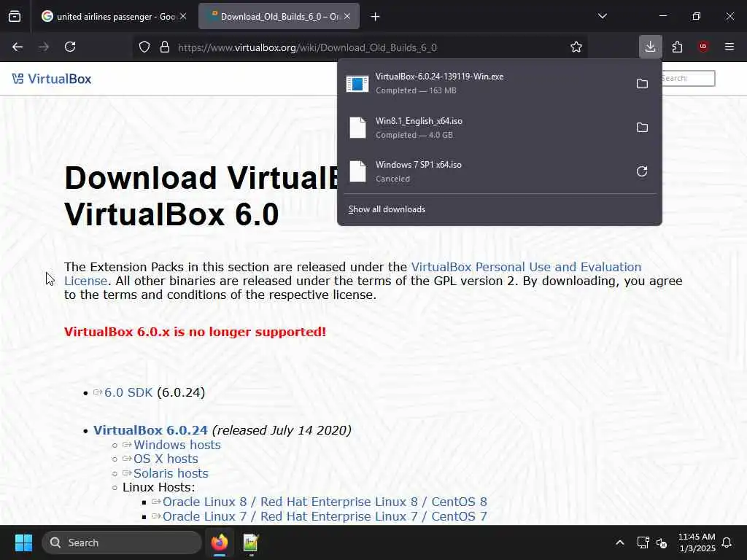Open the 6.0 SDK link

click(128, 392)
